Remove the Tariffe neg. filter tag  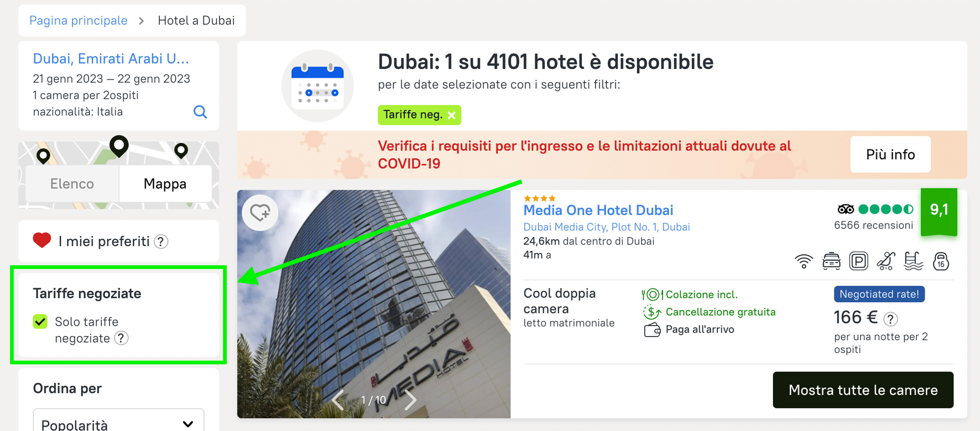[452, 115]
